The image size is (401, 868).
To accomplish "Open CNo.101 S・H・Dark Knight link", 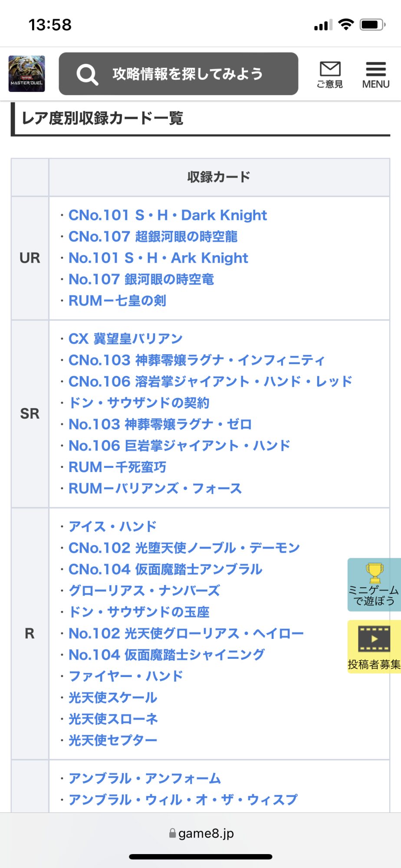I will point(168,215).
